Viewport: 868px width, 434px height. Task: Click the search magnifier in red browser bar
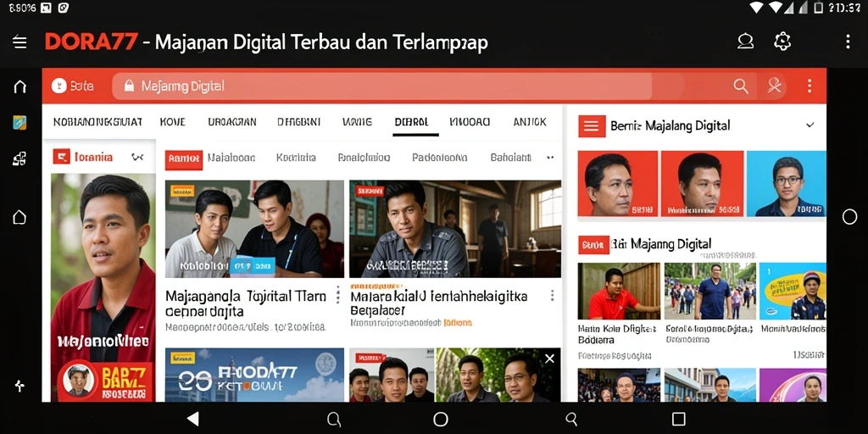[740, 86]
